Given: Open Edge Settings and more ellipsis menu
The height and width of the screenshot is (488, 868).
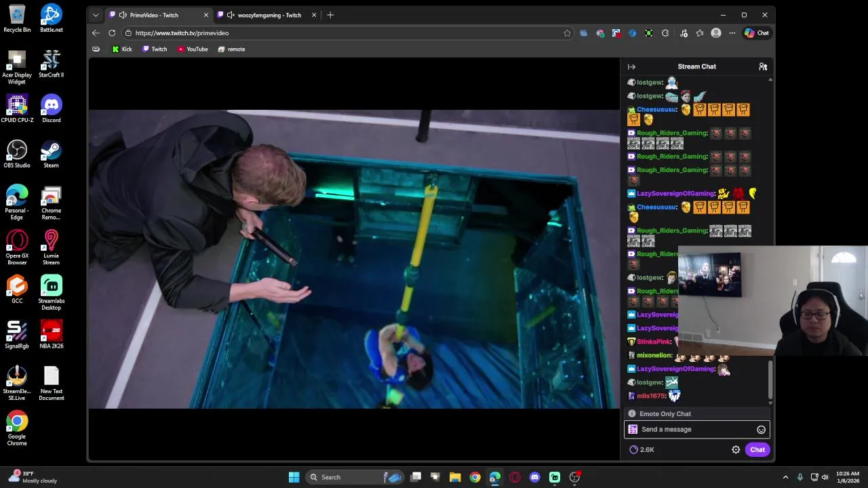Looking at the screenshot, I should click(732, 33).
